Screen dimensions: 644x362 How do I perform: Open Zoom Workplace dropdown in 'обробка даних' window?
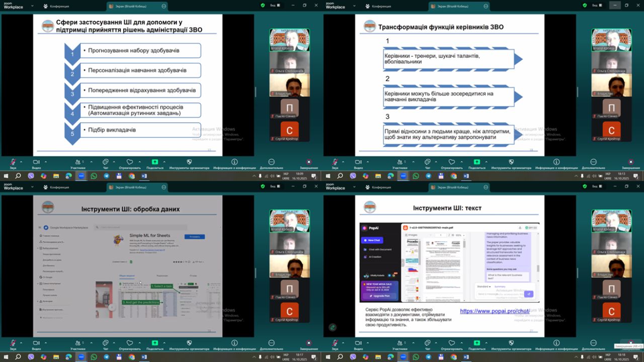(x=32, y=187)
